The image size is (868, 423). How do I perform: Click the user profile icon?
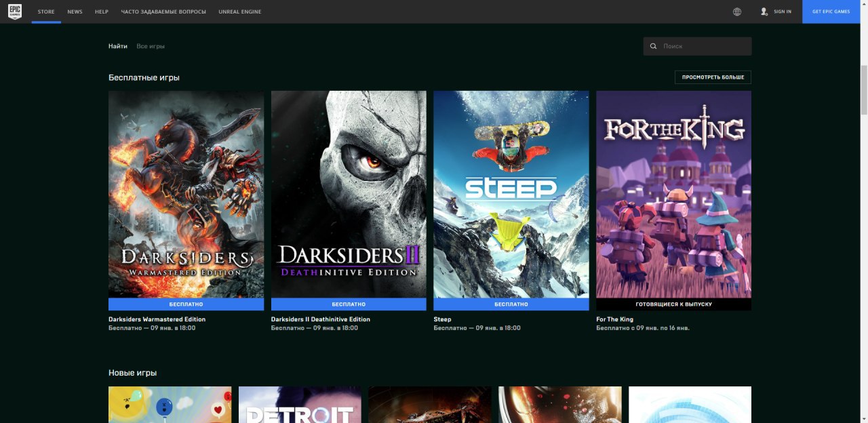coord(764,12)
